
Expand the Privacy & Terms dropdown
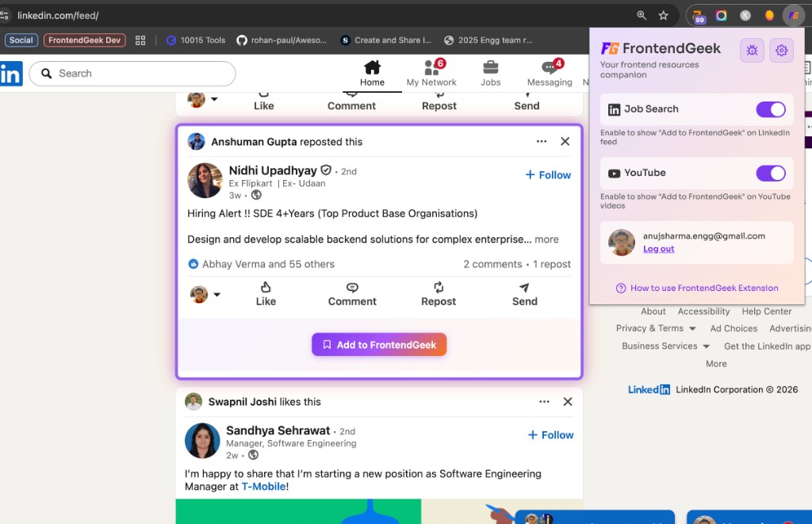coord(692,329)
